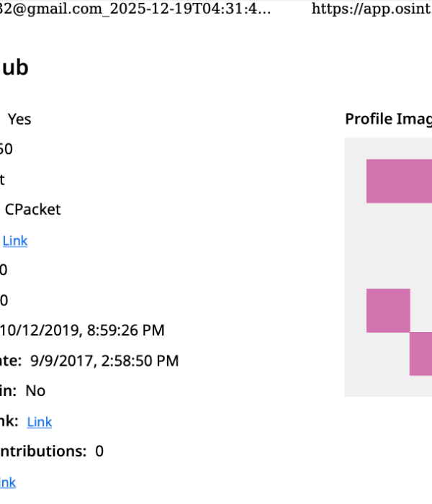Click the profile image identicon
Screen dimensions: 432x504
coord(389,266)
